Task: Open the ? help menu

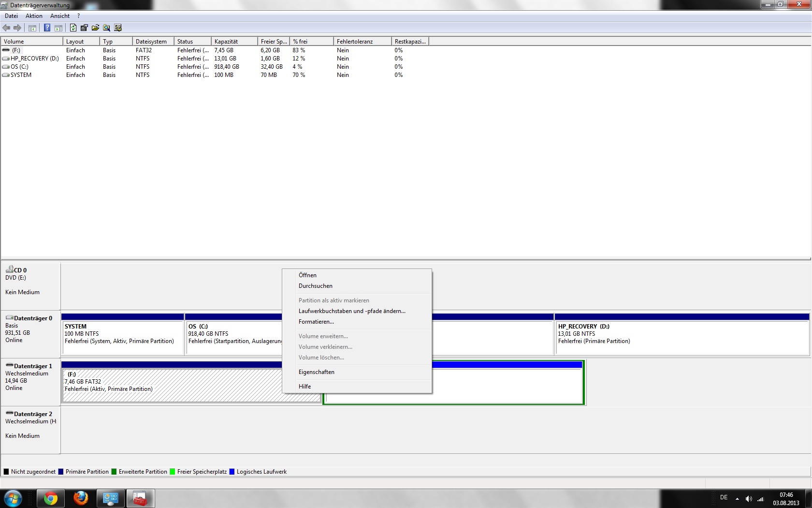Action: coord(78,16)
